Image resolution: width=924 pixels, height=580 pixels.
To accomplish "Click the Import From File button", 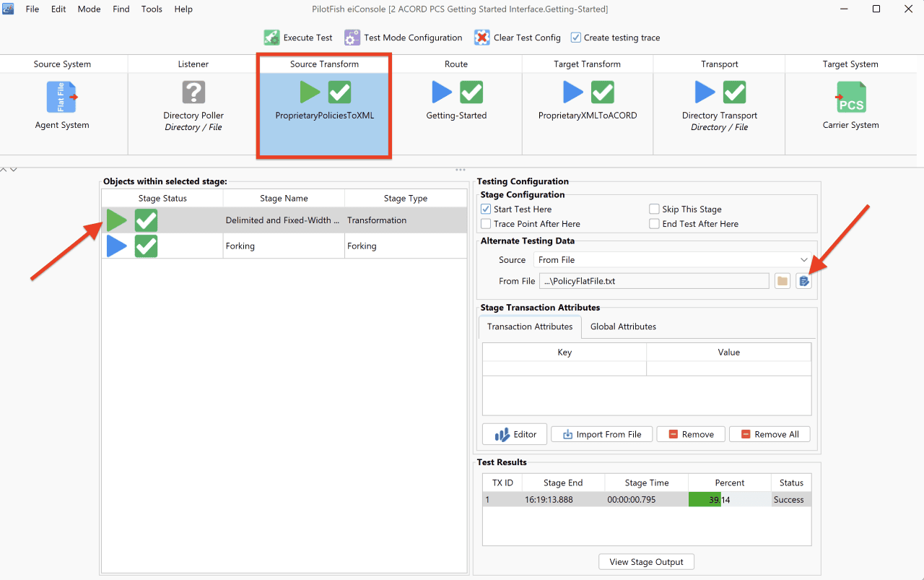I will (x=602, y=434).
